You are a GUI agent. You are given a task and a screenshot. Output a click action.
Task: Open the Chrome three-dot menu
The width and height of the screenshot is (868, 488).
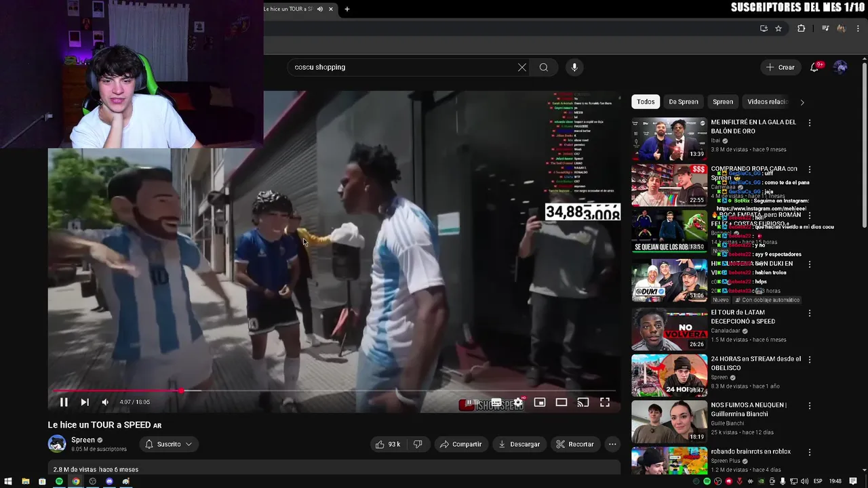tap(858, 28)
